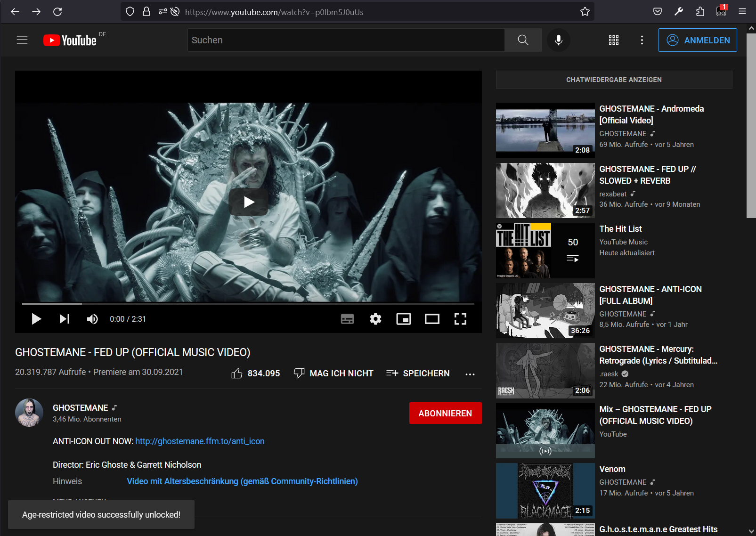
Task: Show the chat replay panel
Action: (x=613, y=80)
